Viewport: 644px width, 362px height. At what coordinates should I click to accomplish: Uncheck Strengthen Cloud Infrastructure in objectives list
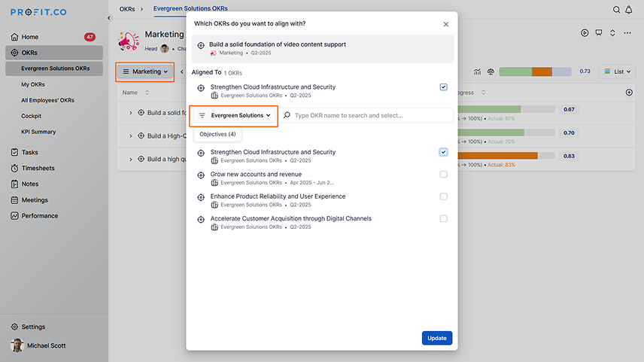[x=444, y=152]
